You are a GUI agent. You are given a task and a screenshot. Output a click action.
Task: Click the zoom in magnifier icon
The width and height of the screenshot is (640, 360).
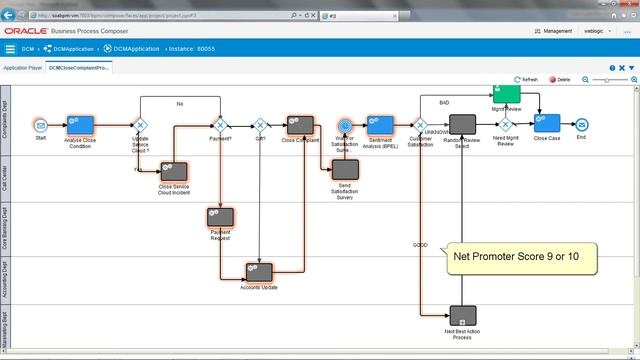coord(634,80)
